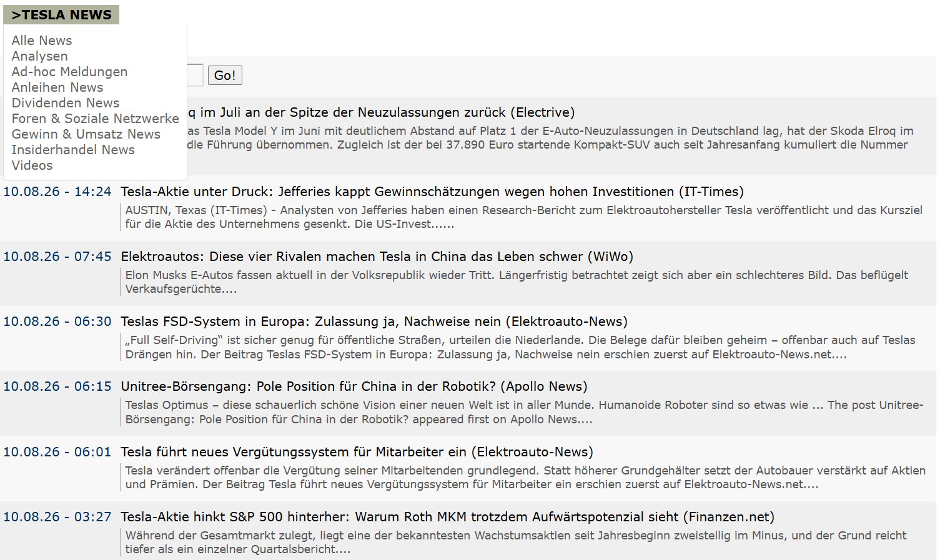Image resolution: width=940 pixels, height=560 pixels.
Task: Select Gewinn & Umsatz News entry
Action: click(x=86, y=134)
